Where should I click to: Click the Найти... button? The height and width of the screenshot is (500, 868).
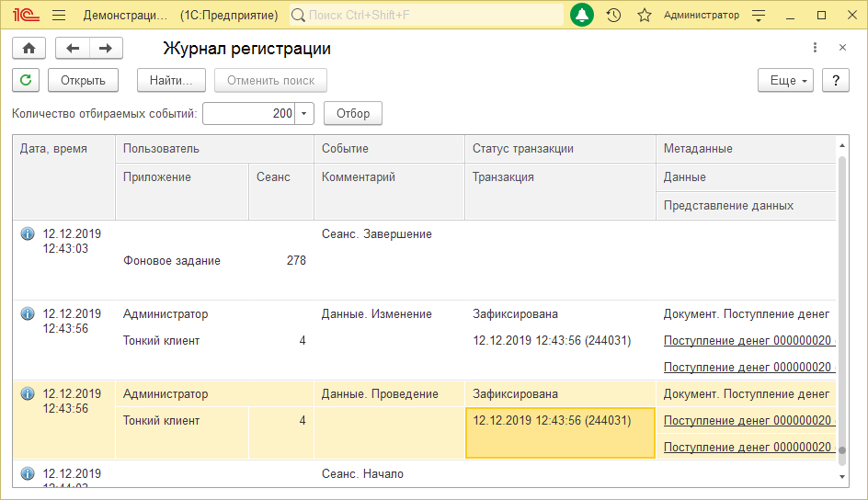click(x=171, y=80)
